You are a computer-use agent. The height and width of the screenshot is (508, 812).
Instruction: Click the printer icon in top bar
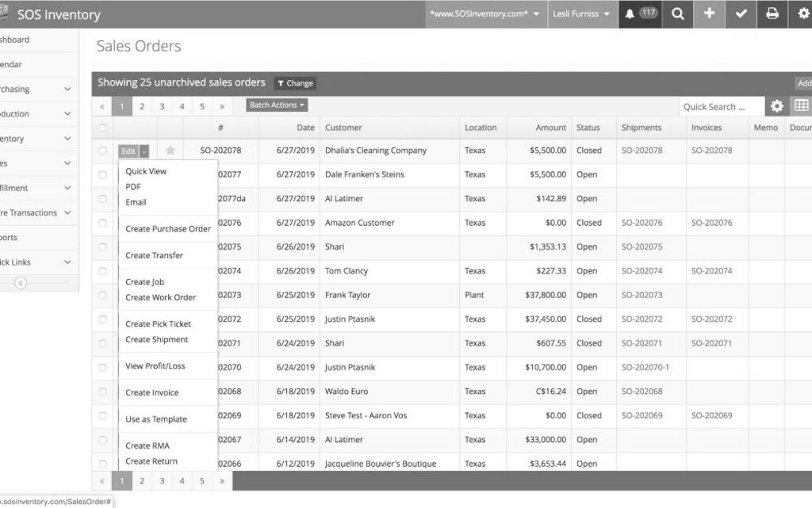pos(772,13)
